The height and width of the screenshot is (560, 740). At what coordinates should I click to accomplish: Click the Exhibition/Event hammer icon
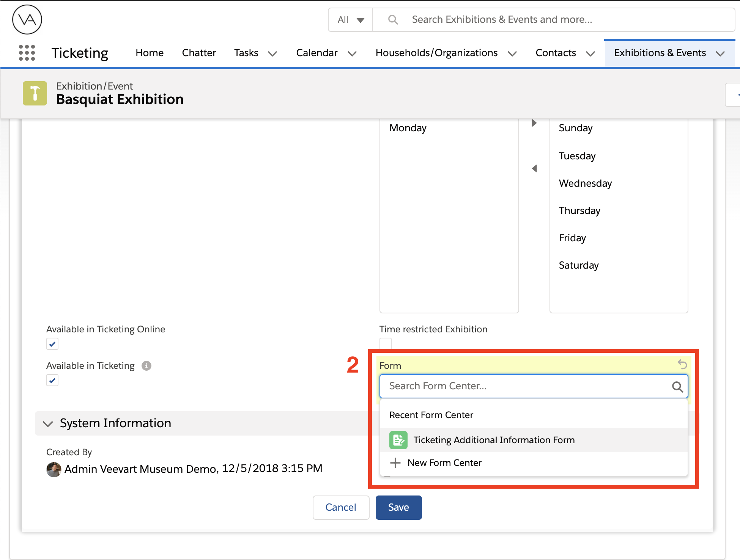coord(35,93)
